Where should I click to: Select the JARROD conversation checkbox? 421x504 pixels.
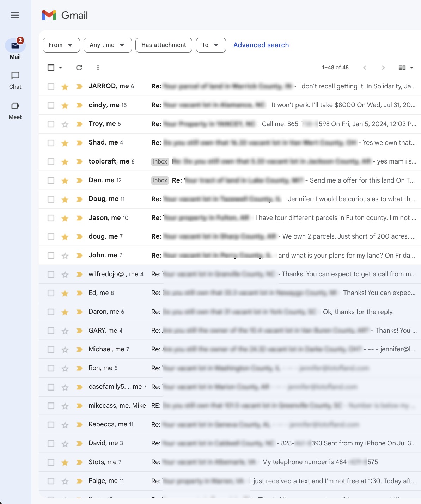(x=51, y=86)
